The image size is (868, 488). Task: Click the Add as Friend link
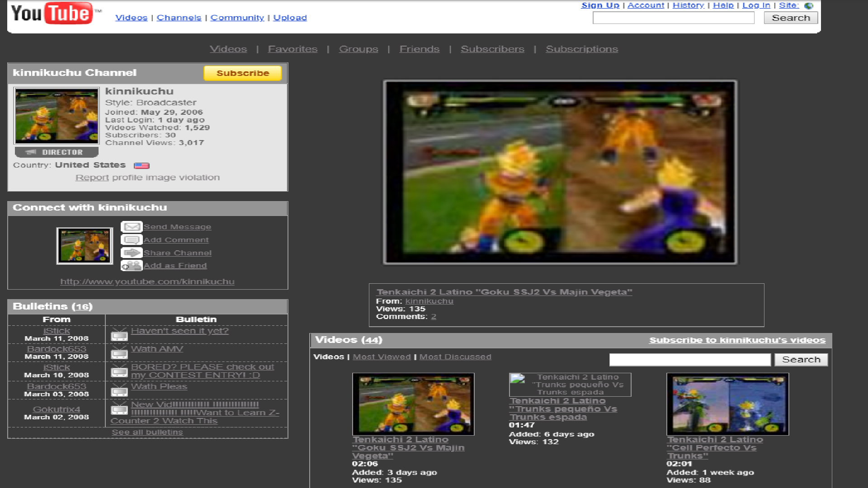click(x=175, y=266)
